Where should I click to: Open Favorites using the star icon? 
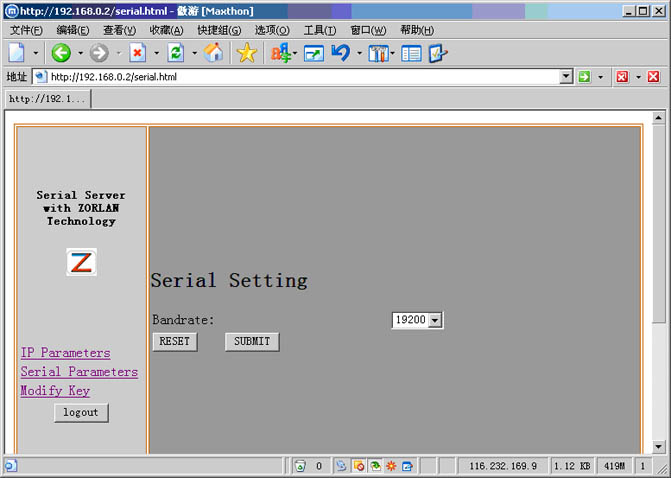coord(246,53)
